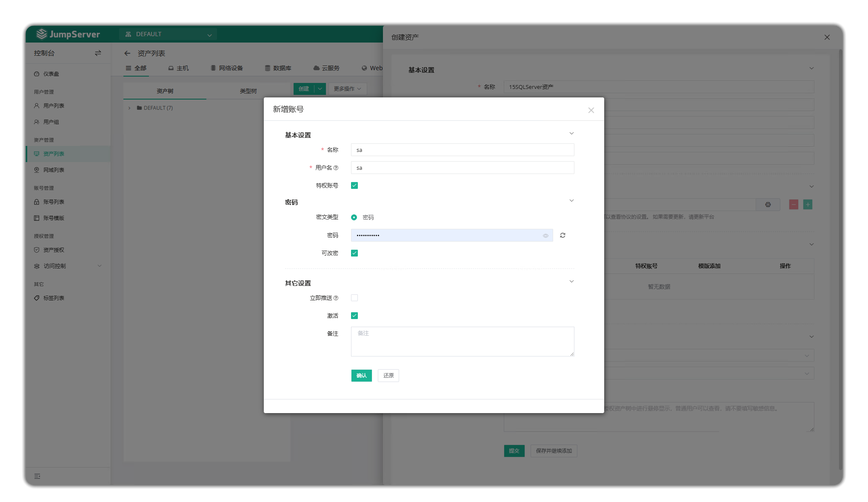Collapse the 基本设置 section in dialog
The height and width of the screenshot is (502, 868).
(x=571, y=134)
